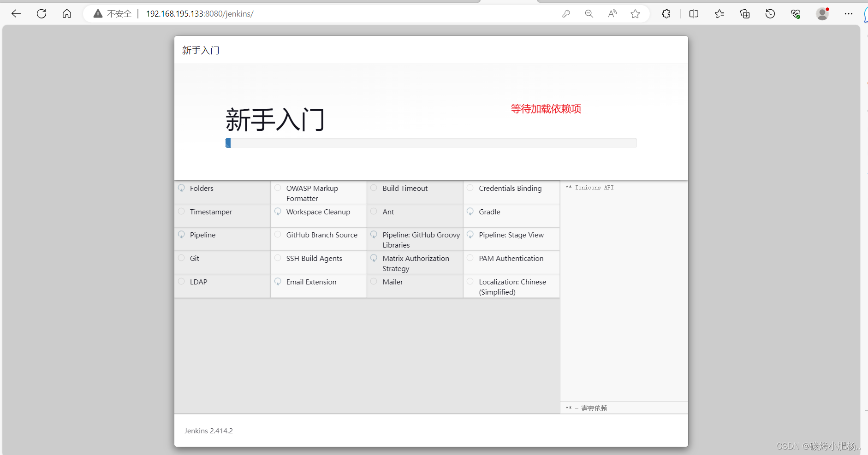Enable the Timestamper plugin checkbox

click(x=181, y=211)
